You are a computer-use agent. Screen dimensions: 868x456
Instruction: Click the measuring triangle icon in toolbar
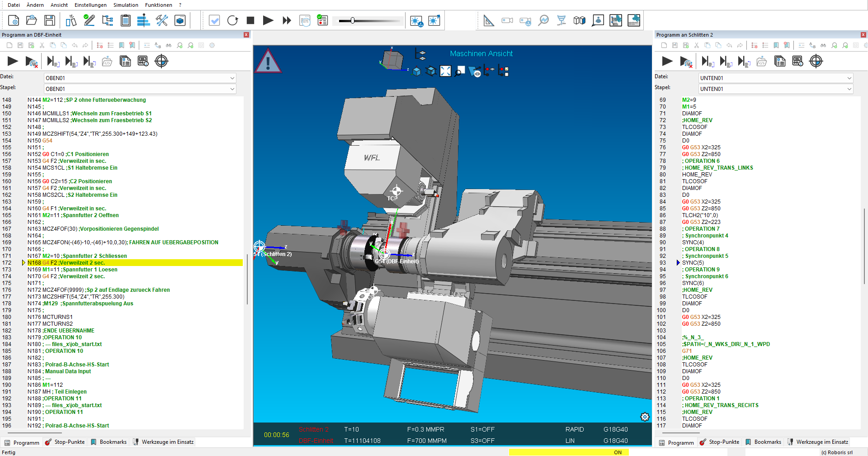489,20
